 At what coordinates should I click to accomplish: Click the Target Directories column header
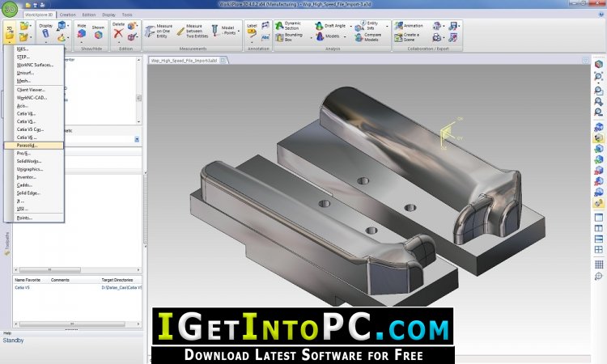pos(117,280)
